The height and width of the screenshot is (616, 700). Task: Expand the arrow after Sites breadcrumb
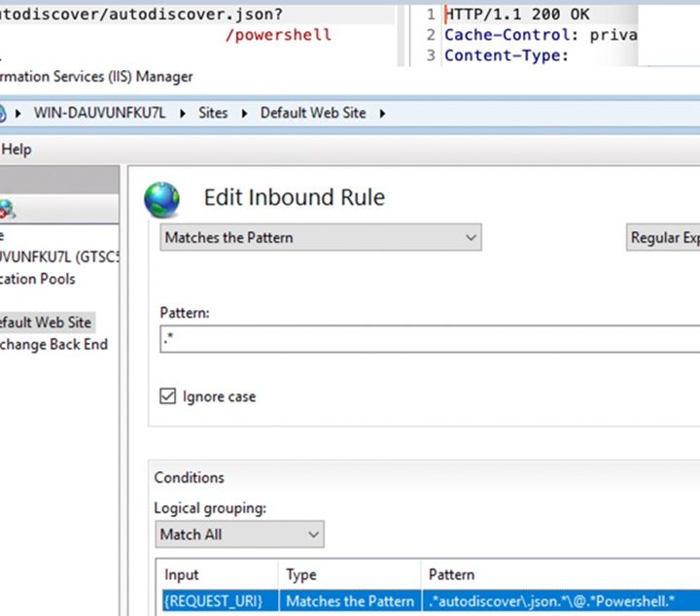[x=244, y=114]
